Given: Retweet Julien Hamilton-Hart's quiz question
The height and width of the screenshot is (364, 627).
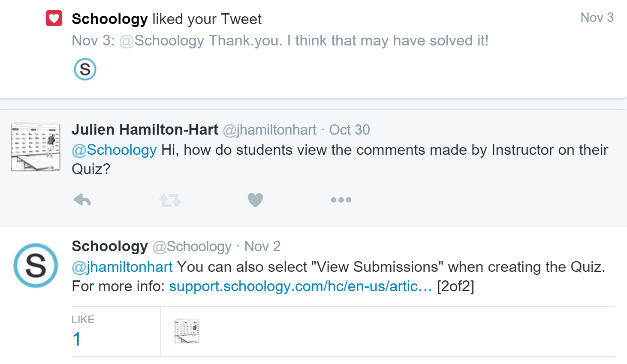Looking at the screenshot, I should point(170,200).
